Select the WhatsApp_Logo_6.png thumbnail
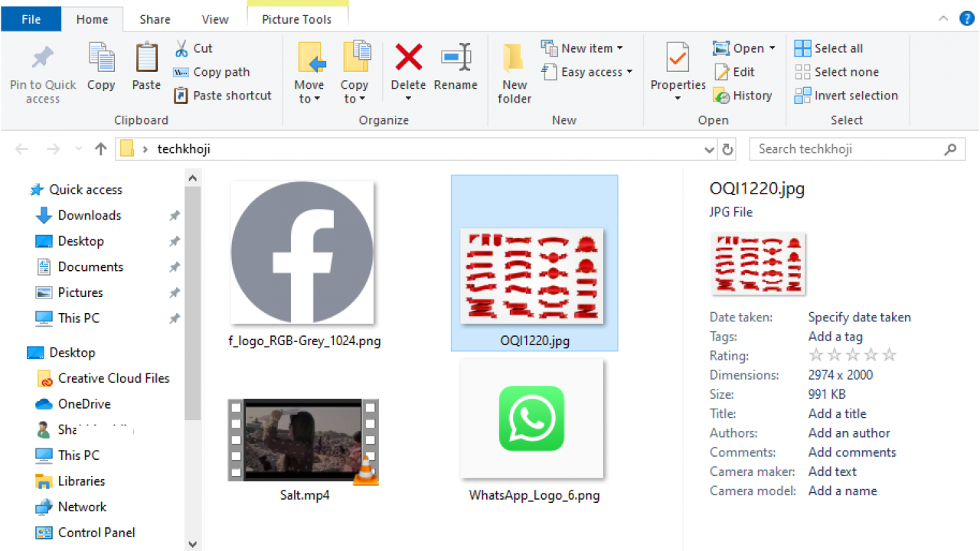 pyautogui.click(x=532, y=419)
